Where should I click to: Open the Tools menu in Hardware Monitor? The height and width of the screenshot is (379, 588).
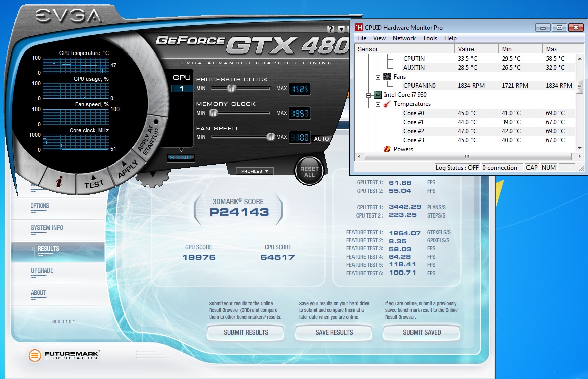[x=430, y=38]
